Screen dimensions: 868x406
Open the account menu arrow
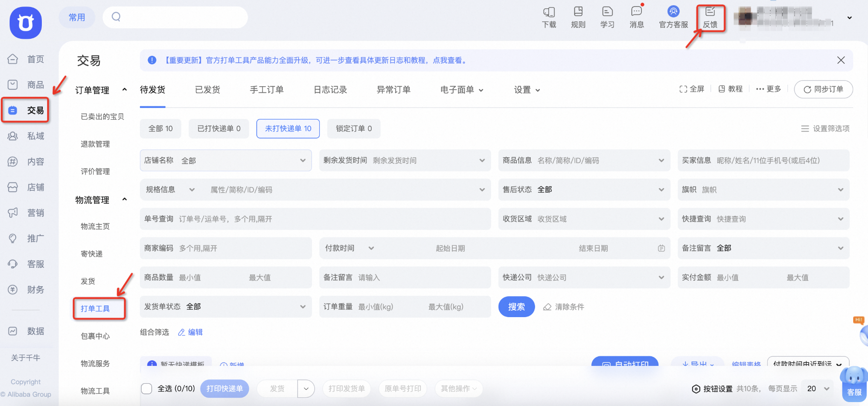click(x=849, y=18)
